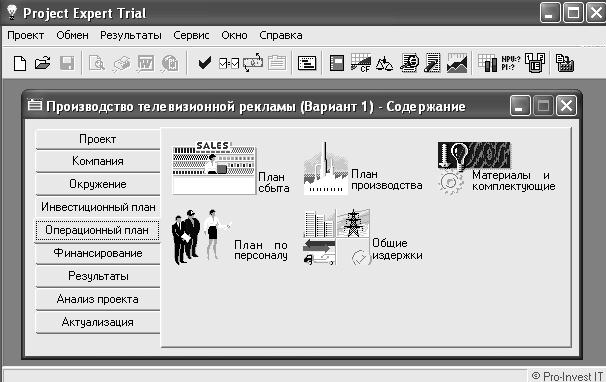Image resolution: width=606 pixels, height=382 pixels.
Task: Click the Содержание window title icon
Action: pyautogui.click(x=35, y=105)
